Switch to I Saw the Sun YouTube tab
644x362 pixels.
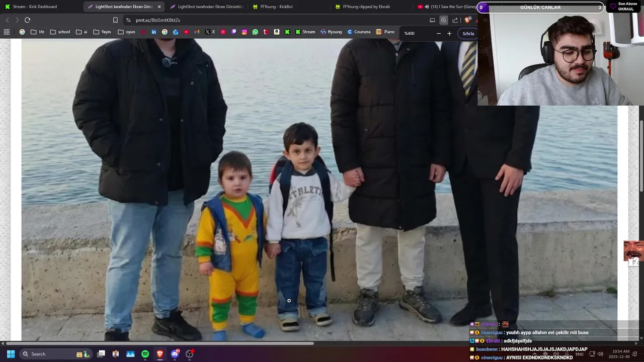pos(445,7)
